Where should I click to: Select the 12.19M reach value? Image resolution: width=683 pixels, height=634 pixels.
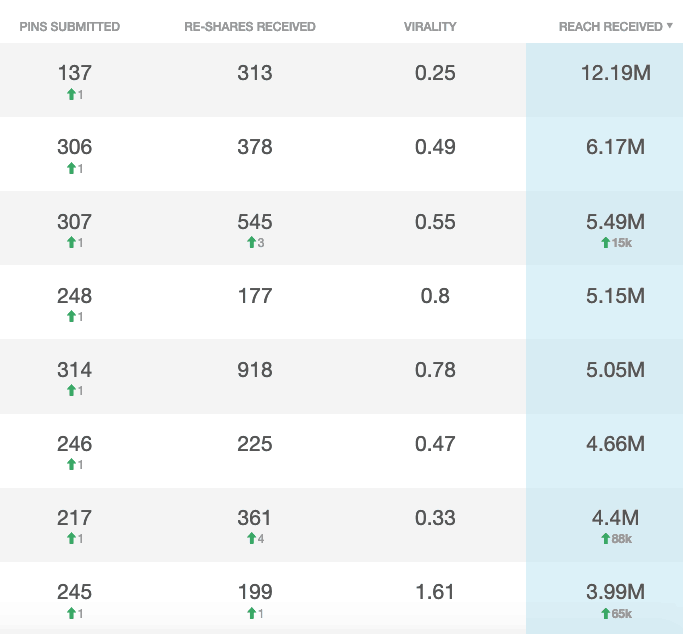pyautogui.click(x=615, y=73)
